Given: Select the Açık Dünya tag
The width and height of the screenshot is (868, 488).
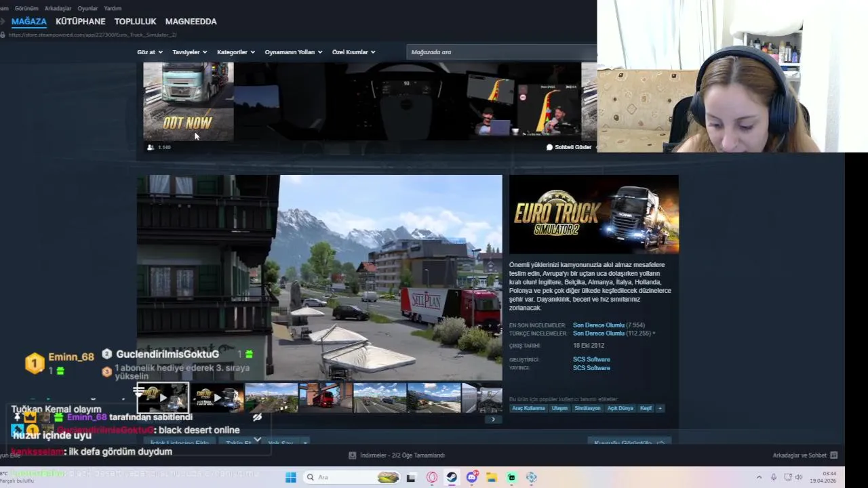Looking at the screenshot, I should [620, 408].
